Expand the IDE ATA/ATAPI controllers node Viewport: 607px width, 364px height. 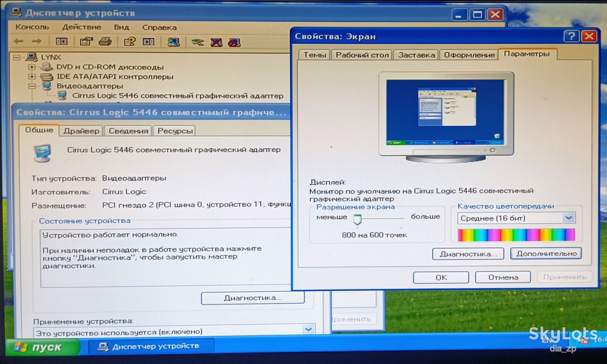[x=32, y=77]
